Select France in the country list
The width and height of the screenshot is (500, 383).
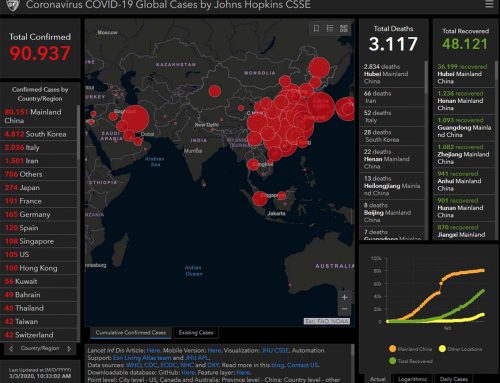[39, 201]
